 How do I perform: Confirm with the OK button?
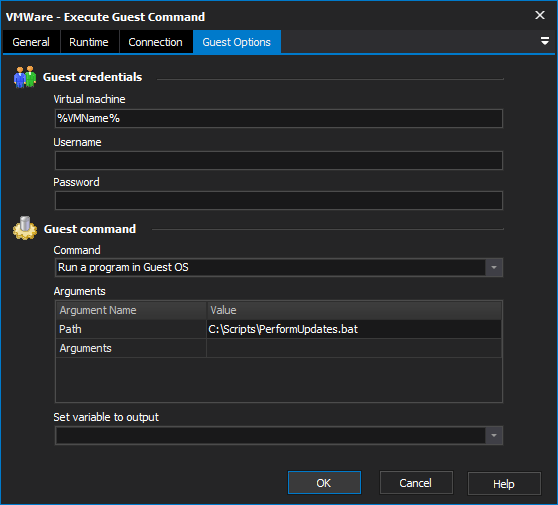click(x=324, y=483)
